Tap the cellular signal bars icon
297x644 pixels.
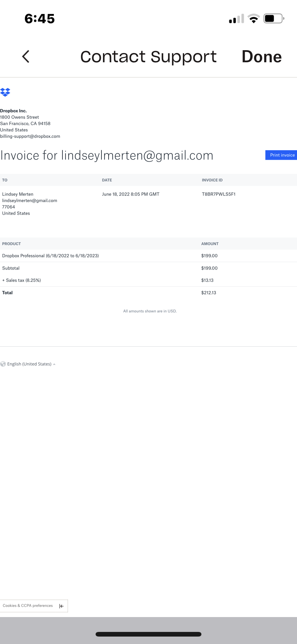[x=236, y=19]
